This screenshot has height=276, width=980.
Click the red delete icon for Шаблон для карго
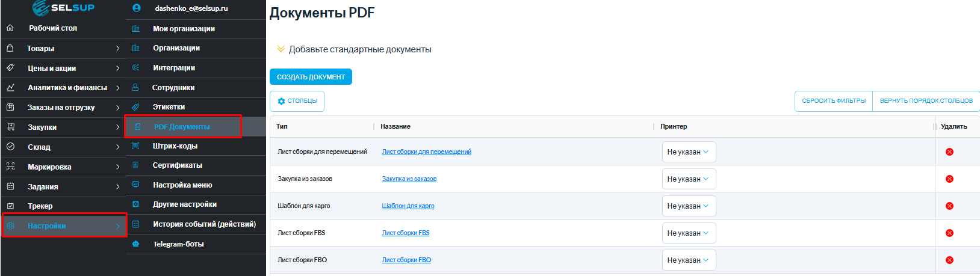point(949,206)
